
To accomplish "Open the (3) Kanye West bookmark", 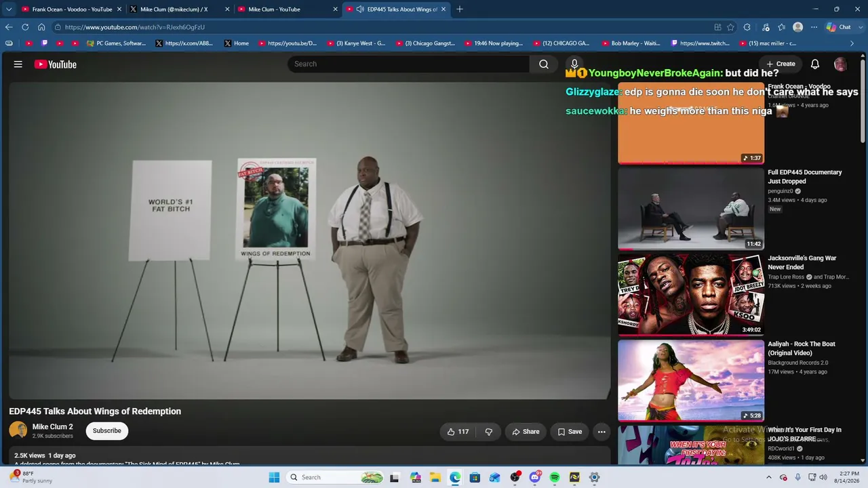I will 356,43.
